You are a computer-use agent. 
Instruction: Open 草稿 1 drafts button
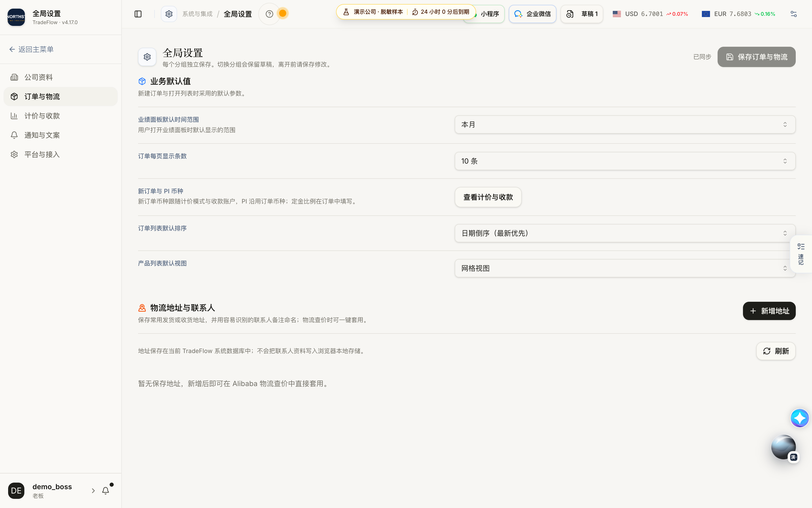click(x=582, y=14)
